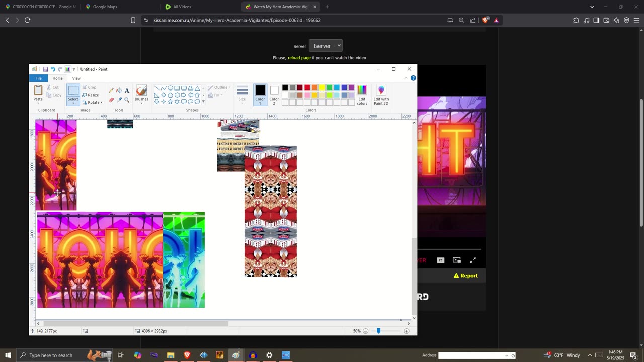Choose the Oval shape in Shapes gallery

(x=170, y=88)
